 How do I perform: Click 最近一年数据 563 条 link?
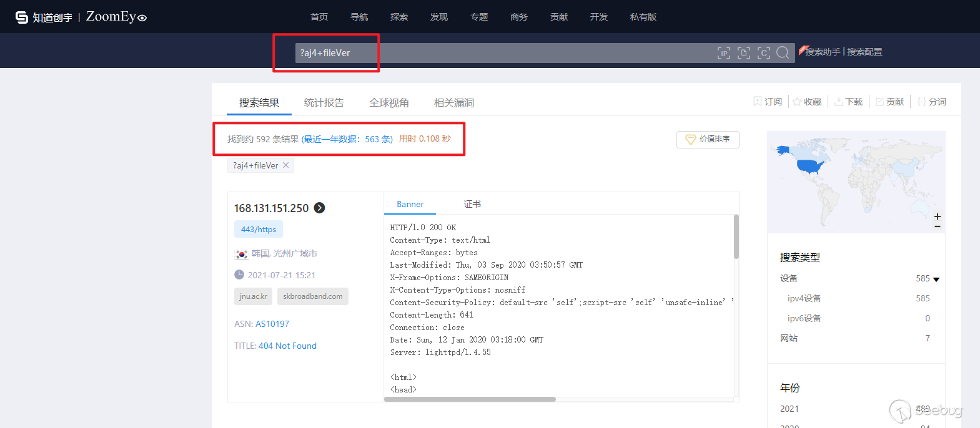347,139
